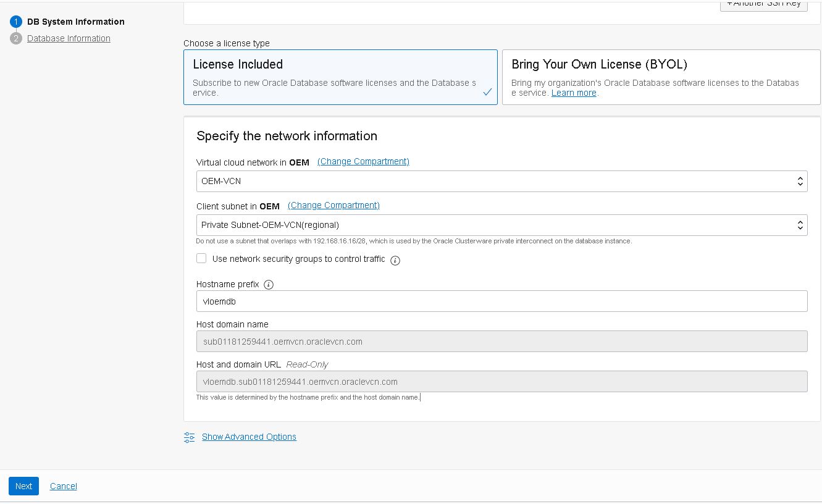Click the info icon beside Hostname prefix
The image size is (822, 504).
point(268,284)
